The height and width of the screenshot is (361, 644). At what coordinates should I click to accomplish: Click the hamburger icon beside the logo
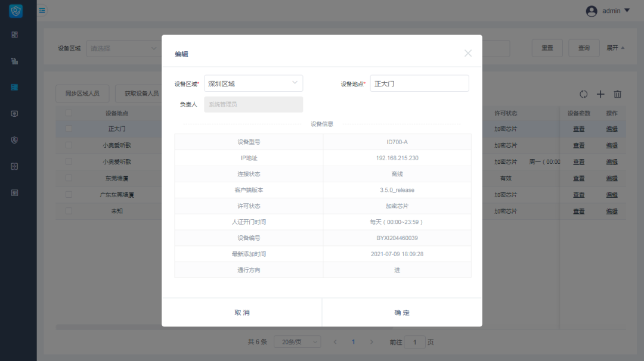42,10
